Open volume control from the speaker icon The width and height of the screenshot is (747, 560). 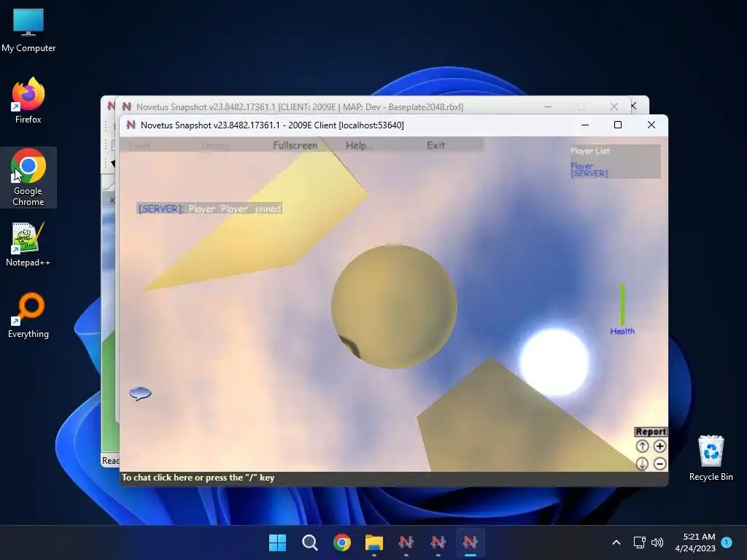pos(657,542)
